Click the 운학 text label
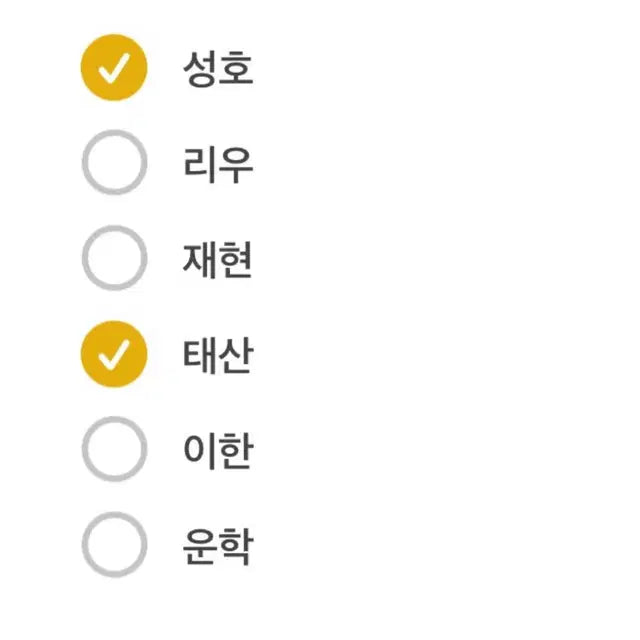 click(217, 546)
